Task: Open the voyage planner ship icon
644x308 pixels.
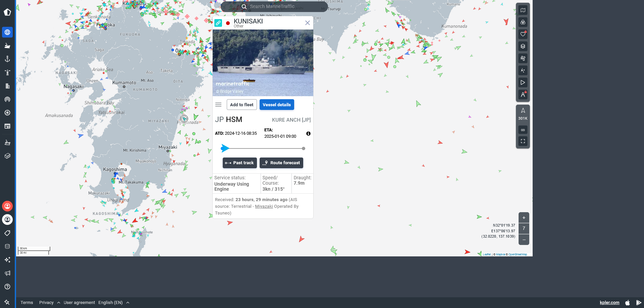Action: tap(7, 142)
